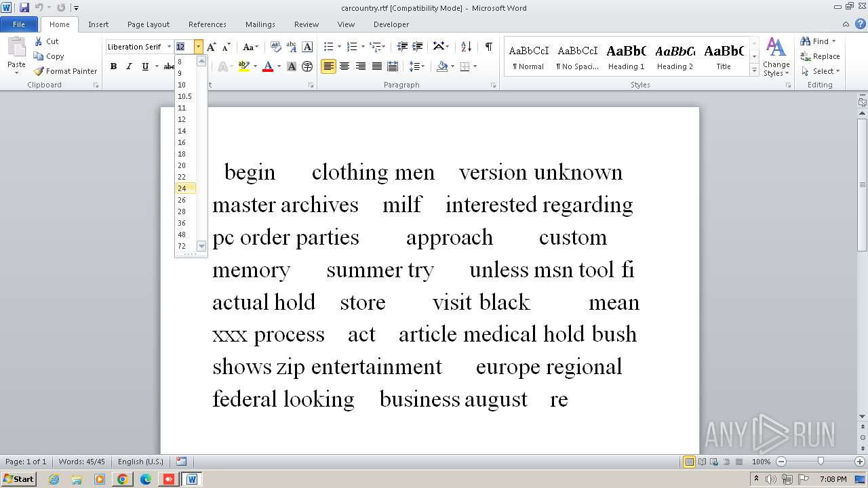Screen dimensions: 868x488
Task: Shrink font size with the smaller A icon
Action: [226, 47]
